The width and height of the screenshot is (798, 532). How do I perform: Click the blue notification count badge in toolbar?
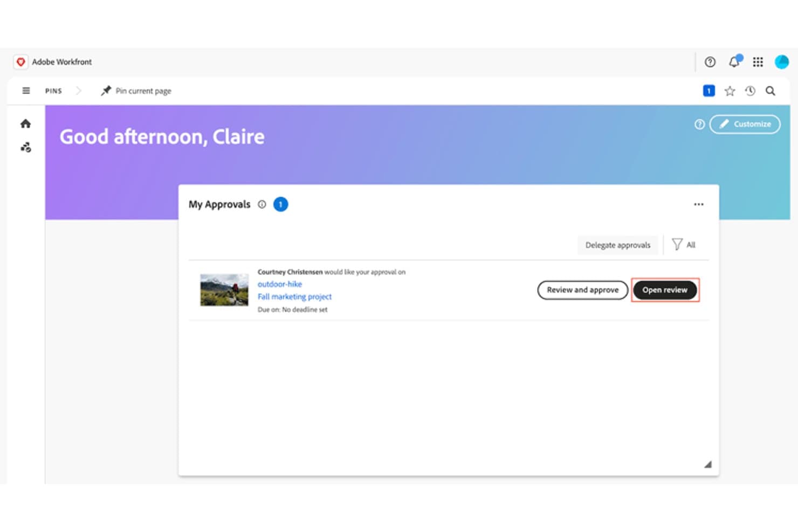[x=708, y=91]
